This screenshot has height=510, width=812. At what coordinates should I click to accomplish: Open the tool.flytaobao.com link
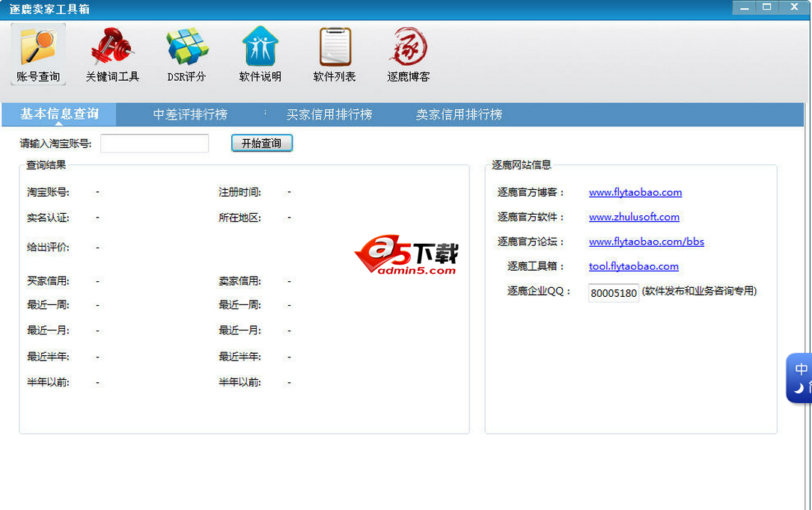(x=633, y=266)
